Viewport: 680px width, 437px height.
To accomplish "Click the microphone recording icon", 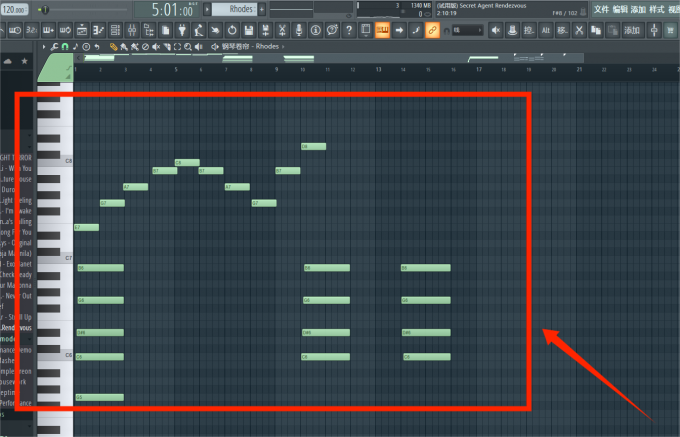I will click(x=299, y=30).
